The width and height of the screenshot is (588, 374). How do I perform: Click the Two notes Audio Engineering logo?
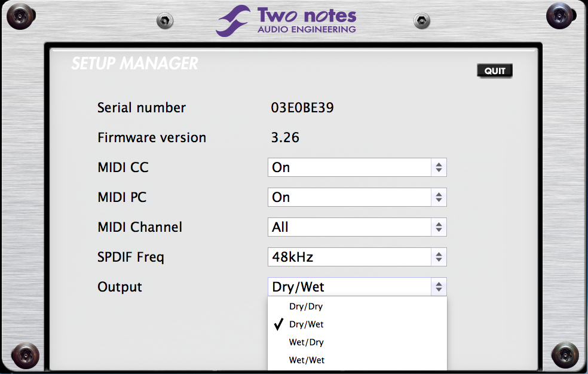pos(287,20)
